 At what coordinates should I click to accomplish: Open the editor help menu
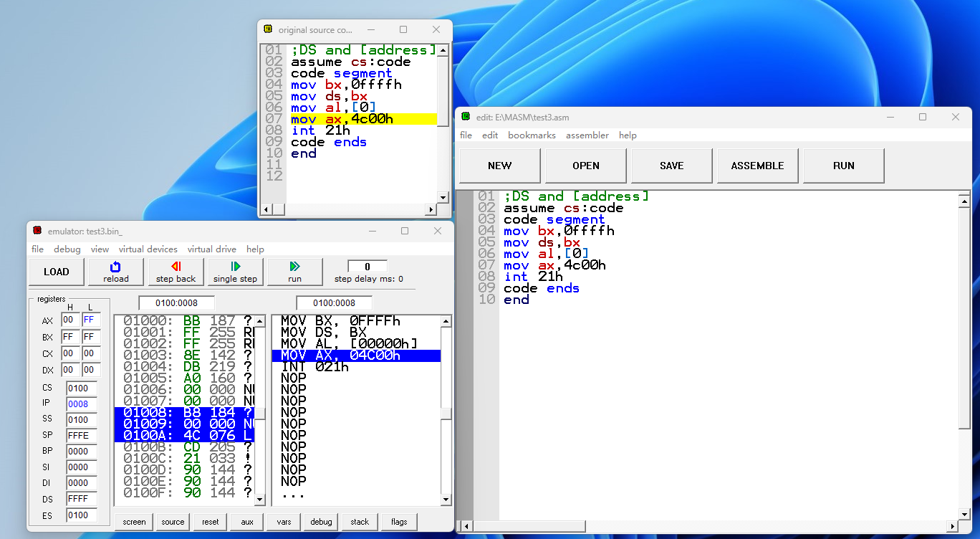pyautogui.click(x=628, y=135)
